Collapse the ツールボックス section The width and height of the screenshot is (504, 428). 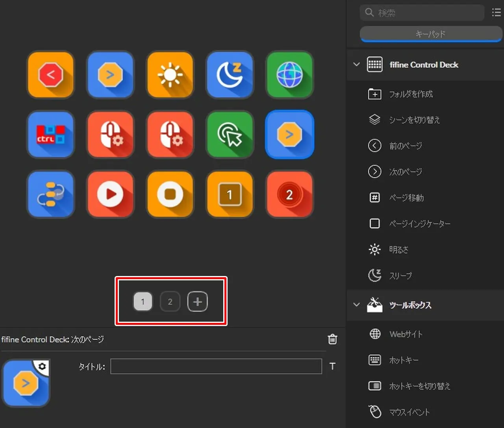pyautogui.click(x=357, y=304)
